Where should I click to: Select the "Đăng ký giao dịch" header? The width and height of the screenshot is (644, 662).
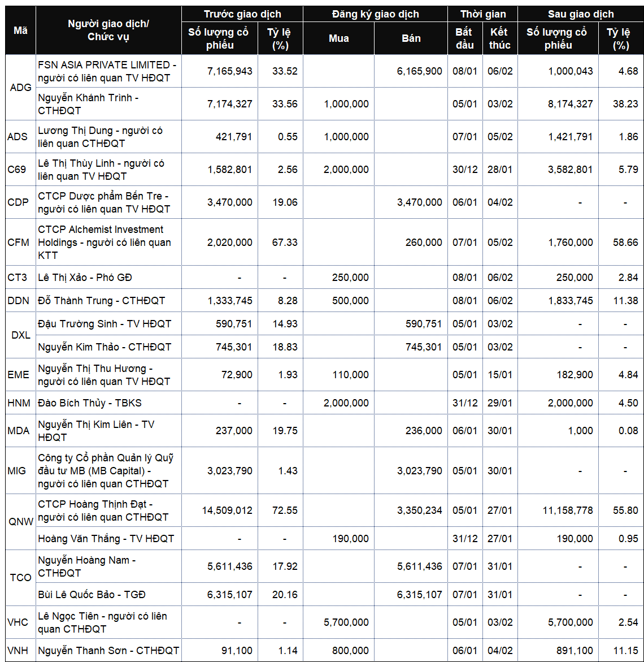[x=375, y=14]
